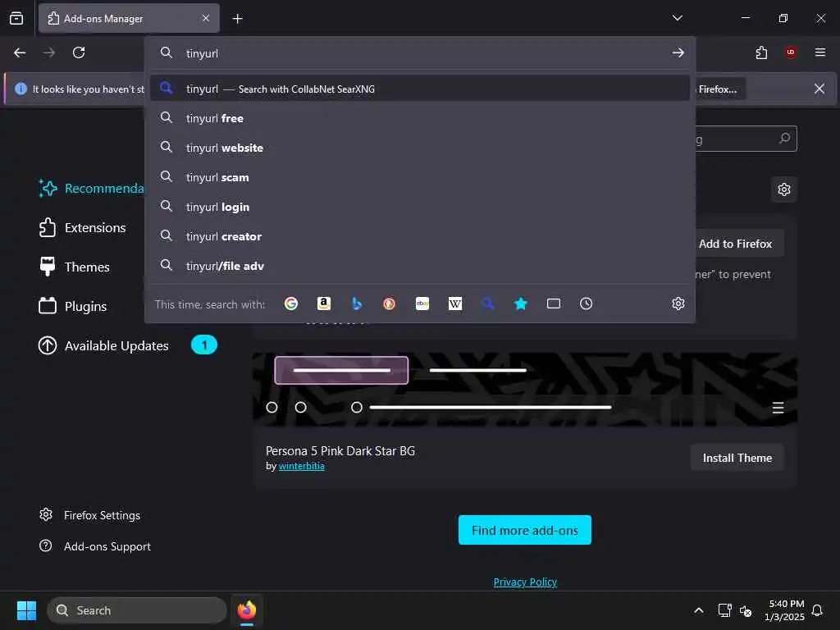This screenshot has width=840, height=630.
Task: Open the uBlock Origin toolbar icon
Action: pyautogui.click(x=791, y=52)
